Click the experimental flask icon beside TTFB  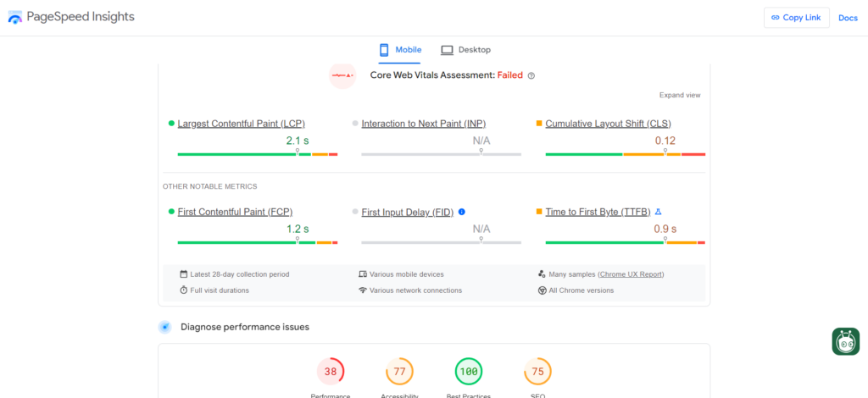pos(658,212)
